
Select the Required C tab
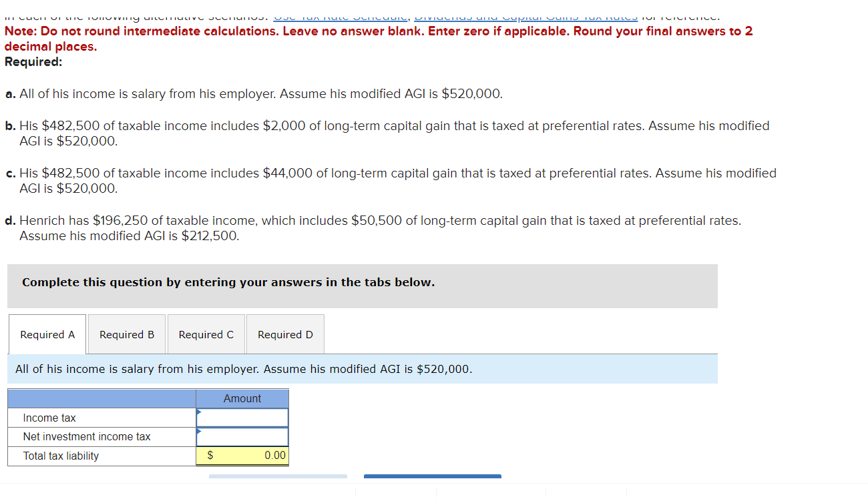point(206,334)
